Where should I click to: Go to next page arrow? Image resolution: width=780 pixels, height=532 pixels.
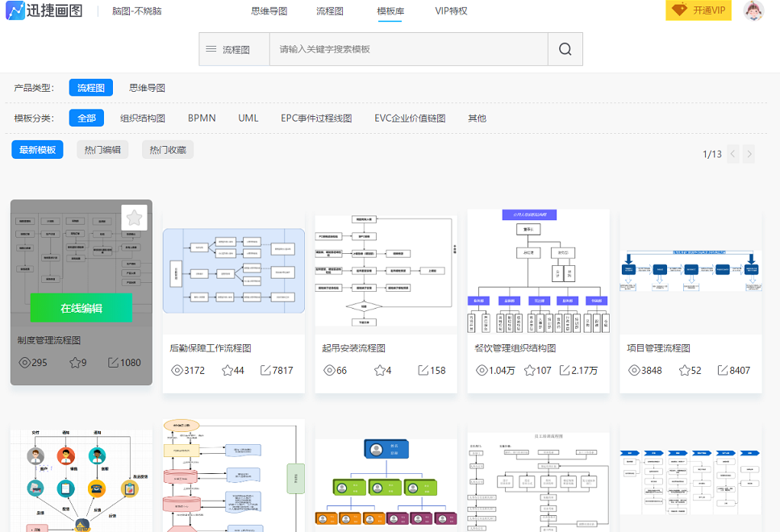pyautogui.click(x=749, y=154)
